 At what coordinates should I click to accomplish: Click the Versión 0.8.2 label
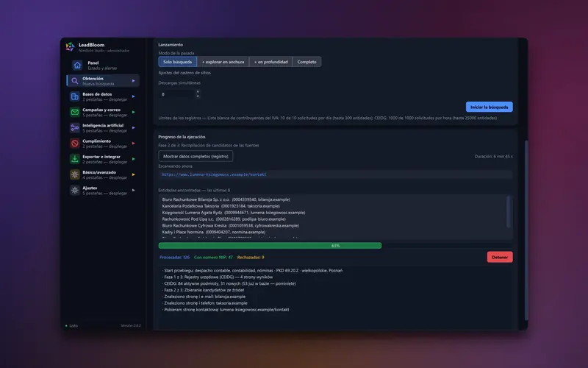point(131,325)
